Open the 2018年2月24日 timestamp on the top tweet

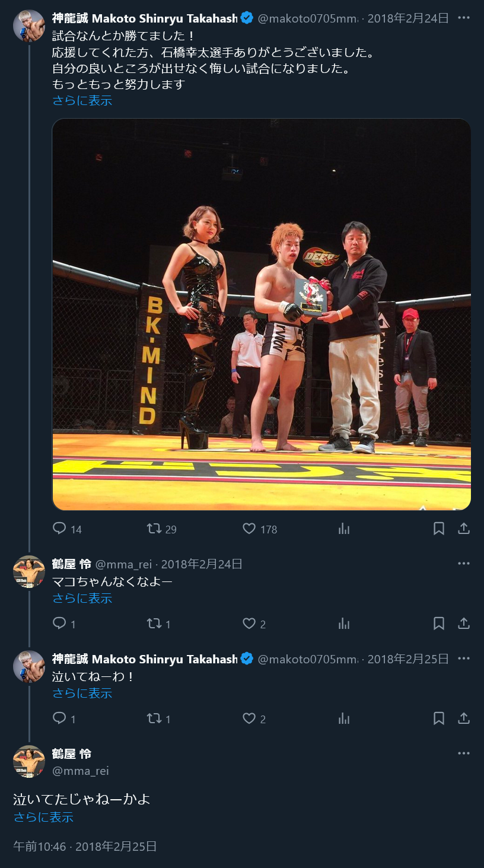coord(408,18)
